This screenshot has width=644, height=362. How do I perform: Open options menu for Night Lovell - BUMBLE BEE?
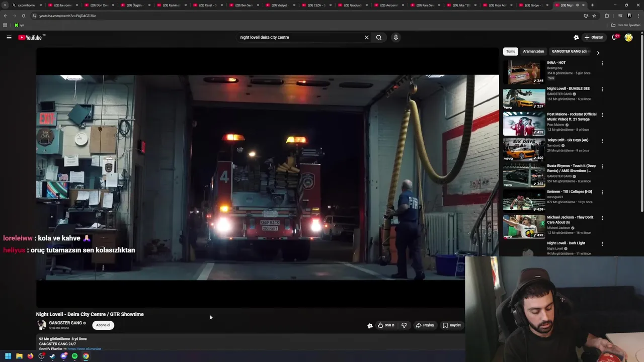pyautogui.click(x=602, y=89)
